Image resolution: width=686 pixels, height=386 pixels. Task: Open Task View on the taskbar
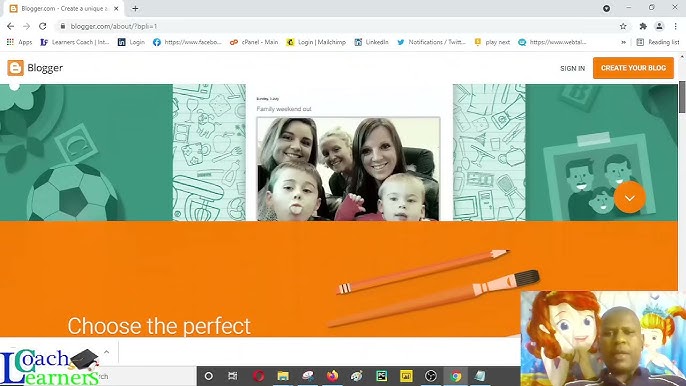(x=233, y=376)
